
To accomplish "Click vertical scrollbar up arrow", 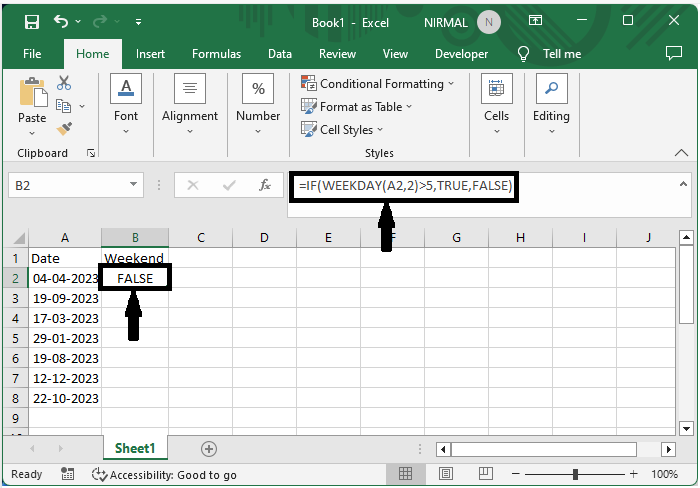I will coord(686,238).
